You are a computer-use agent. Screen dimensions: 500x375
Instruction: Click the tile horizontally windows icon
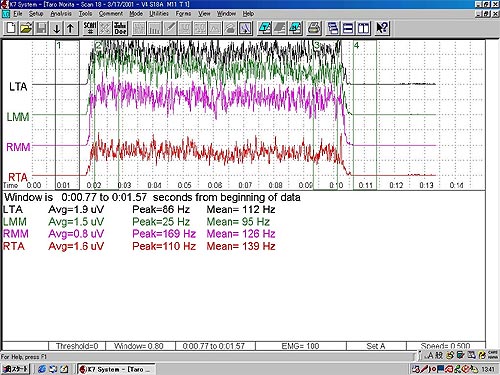(x=348, y=28)
